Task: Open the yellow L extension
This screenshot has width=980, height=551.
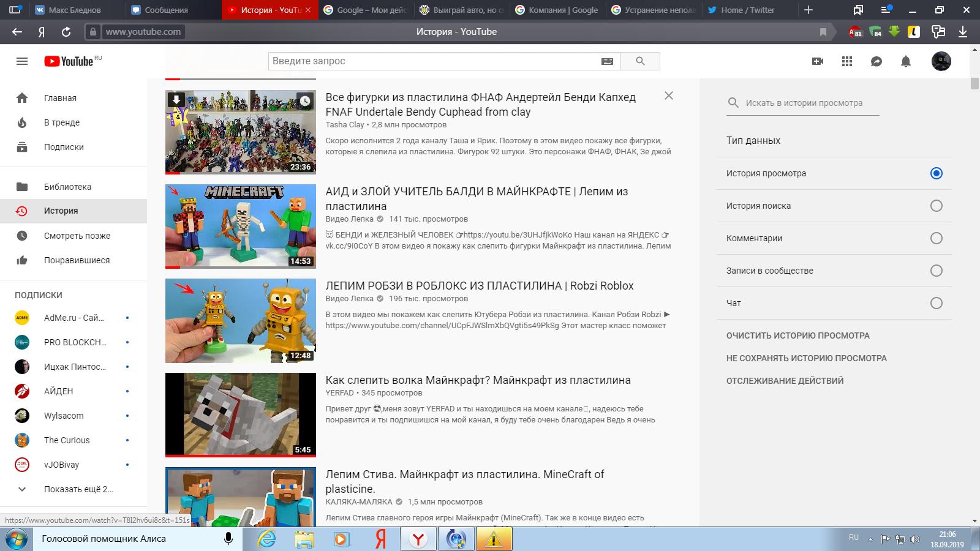Action: tap(914, 32)
